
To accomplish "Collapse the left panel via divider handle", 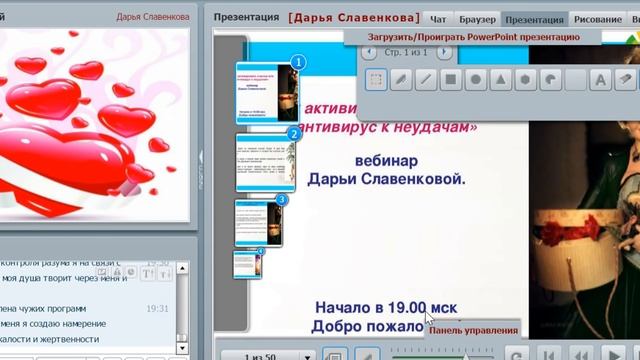I will coord(200,169).
